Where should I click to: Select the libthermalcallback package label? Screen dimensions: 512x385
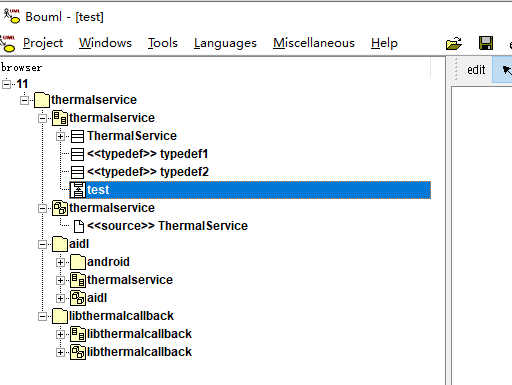[121, 316]
